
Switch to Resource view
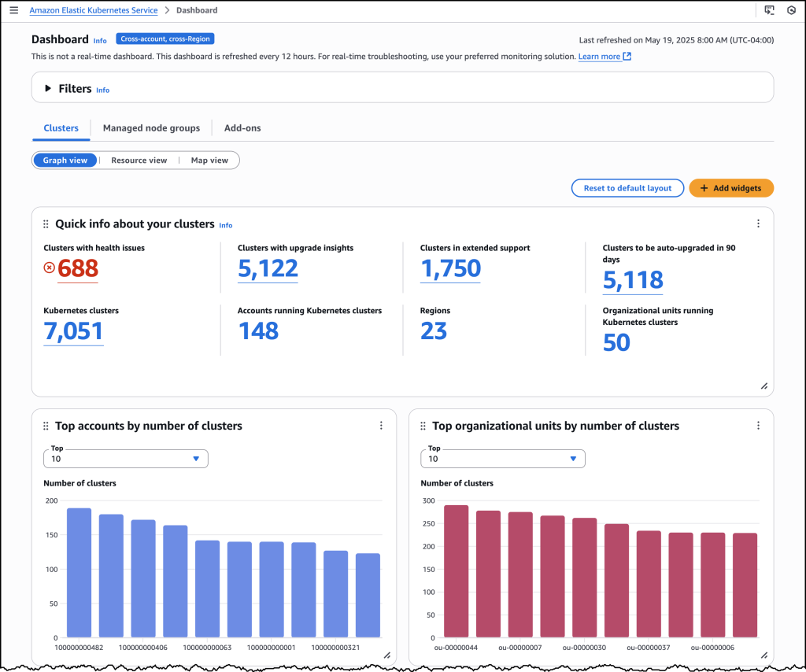point(139,160)
